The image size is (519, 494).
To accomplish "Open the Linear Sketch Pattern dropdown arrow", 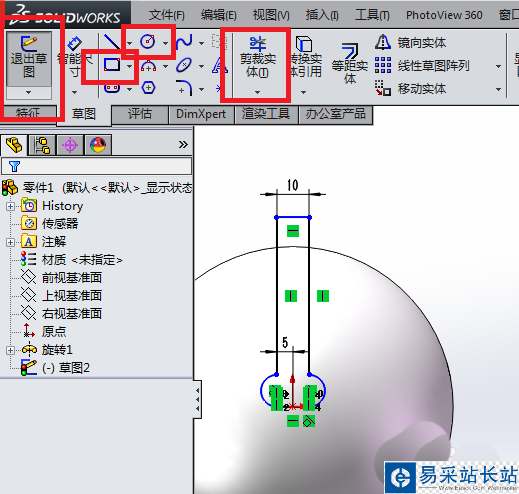I will (498, 66).
